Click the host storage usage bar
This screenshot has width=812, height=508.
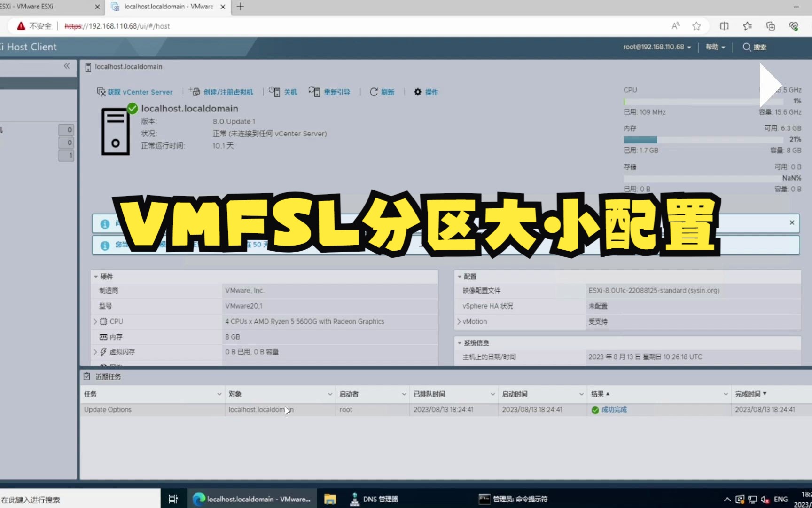703,179
